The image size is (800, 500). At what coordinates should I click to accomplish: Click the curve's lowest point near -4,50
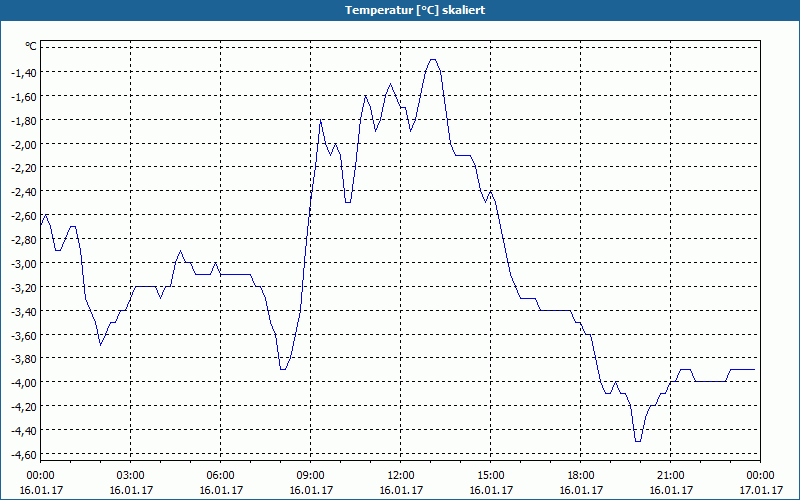coord(638,441)
